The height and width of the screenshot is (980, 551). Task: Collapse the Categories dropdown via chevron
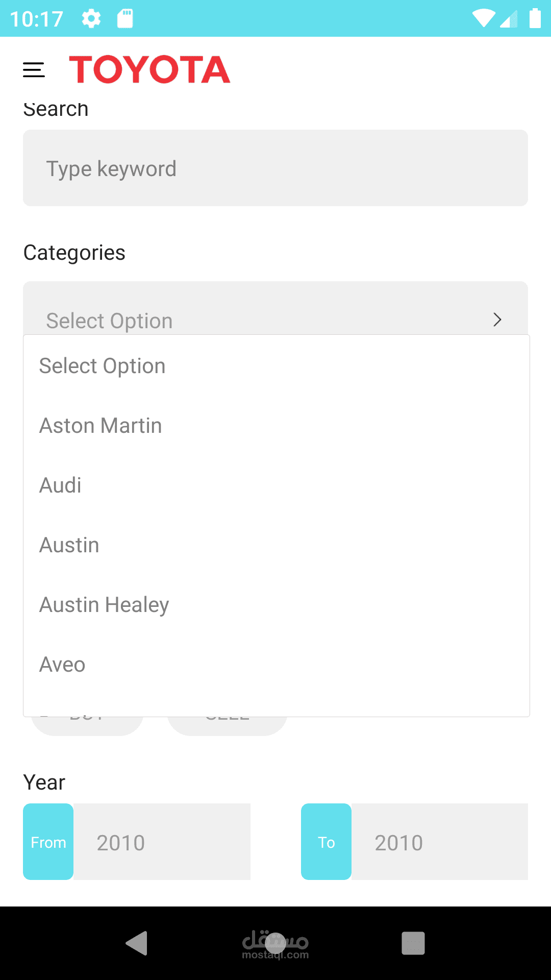tap(497, 320)
